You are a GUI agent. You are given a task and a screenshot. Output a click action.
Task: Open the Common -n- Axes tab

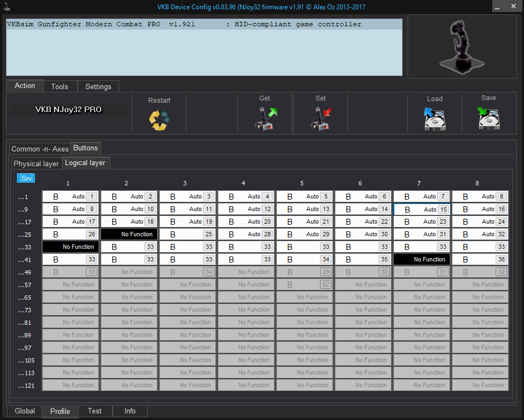40,149
